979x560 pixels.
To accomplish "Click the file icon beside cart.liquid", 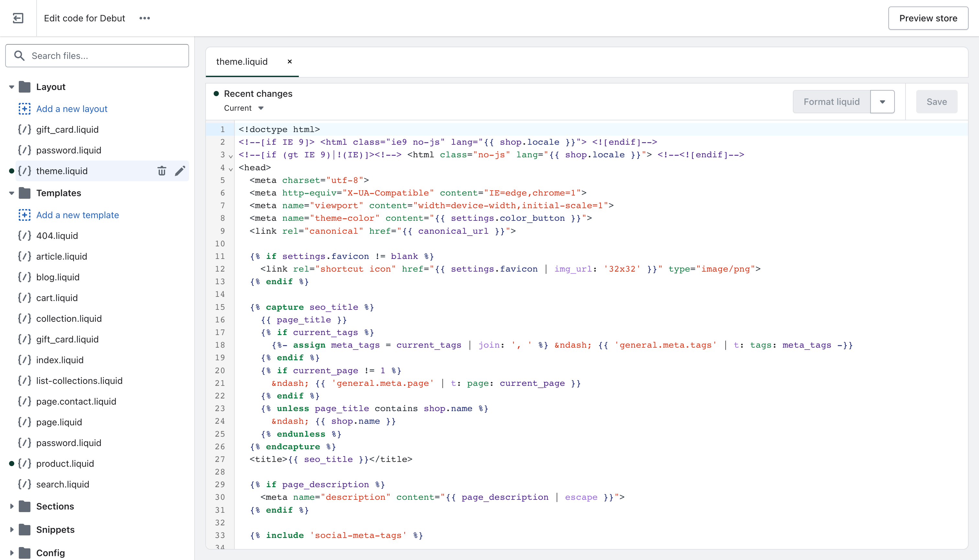I will coord(25,298).
